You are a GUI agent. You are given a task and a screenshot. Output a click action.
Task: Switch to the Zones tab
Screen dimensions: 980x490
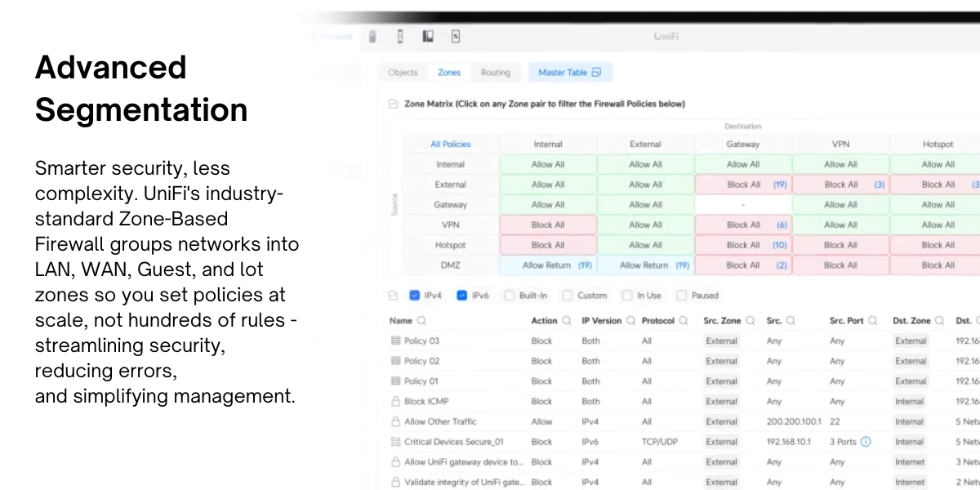tap(449, 73)
